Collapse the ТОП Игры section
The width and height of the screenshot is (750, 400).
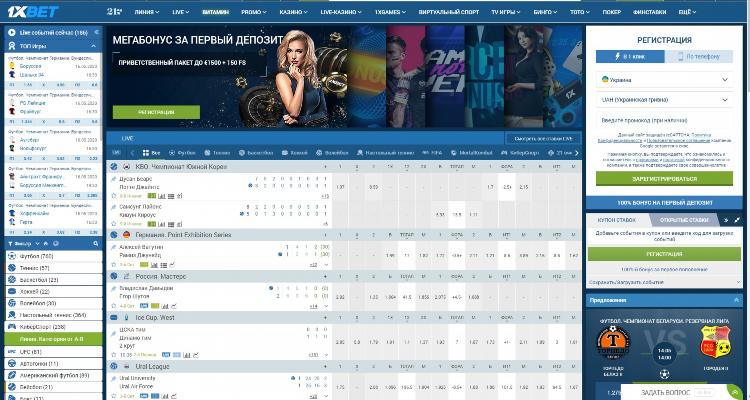tap(94, 46)
